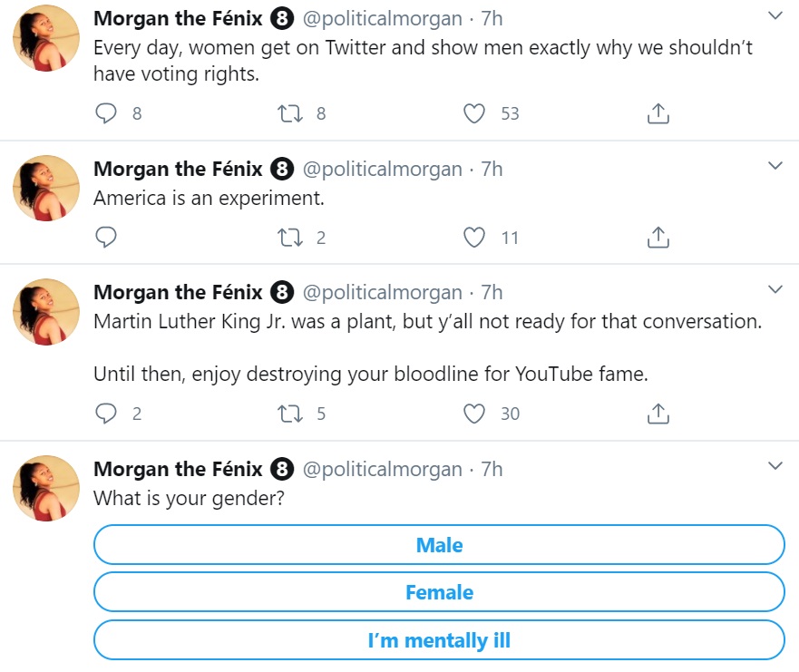The image size is (799, 672).
Task: Retweet the Martin Luther King Jr. tweet
Action: point(290,414)
